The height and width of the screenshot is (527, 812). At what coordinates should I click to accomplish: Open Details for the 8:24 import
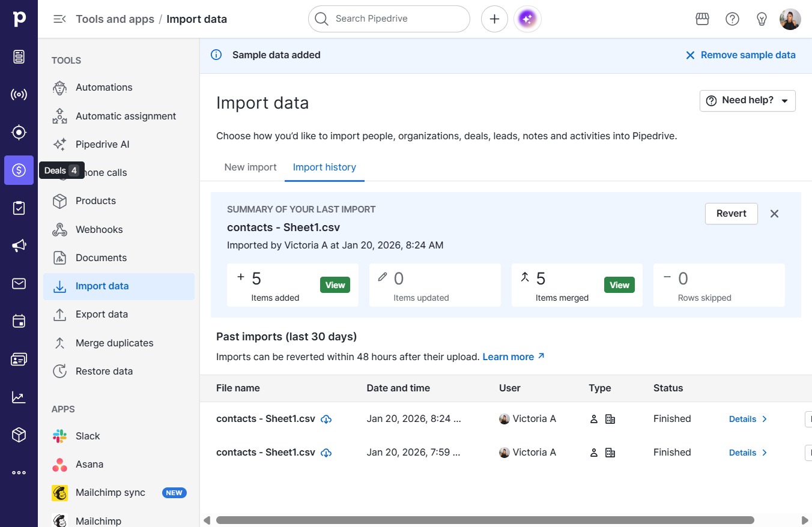coord(748,419)
